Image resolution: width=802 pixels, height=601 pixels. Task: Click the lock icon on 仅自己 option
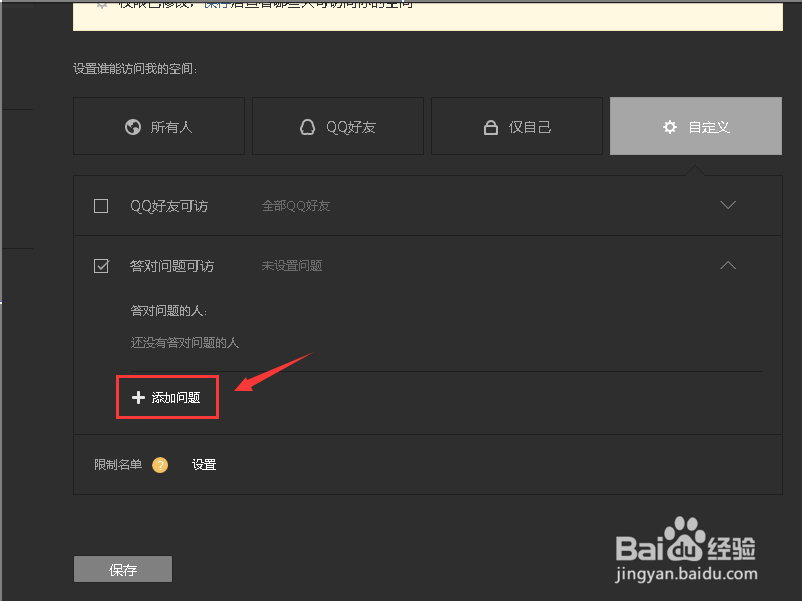point(490,126)
